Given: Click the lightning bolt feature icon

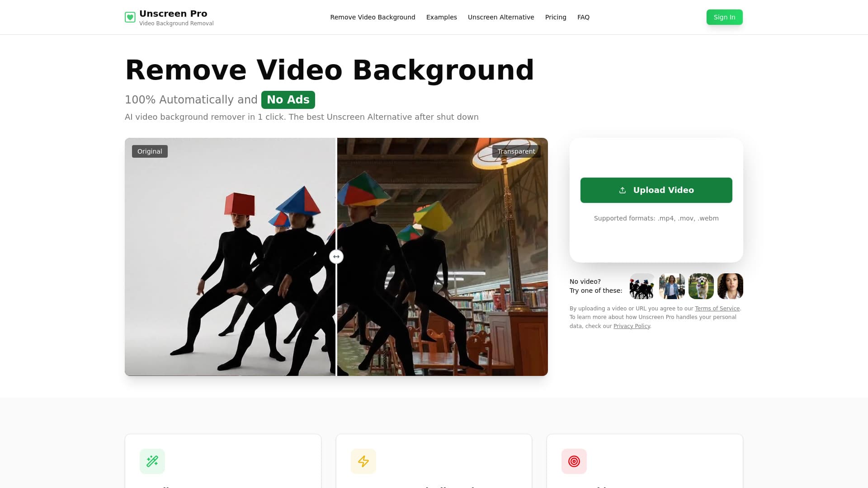Looking at the screenshot, I should [363, 461].
